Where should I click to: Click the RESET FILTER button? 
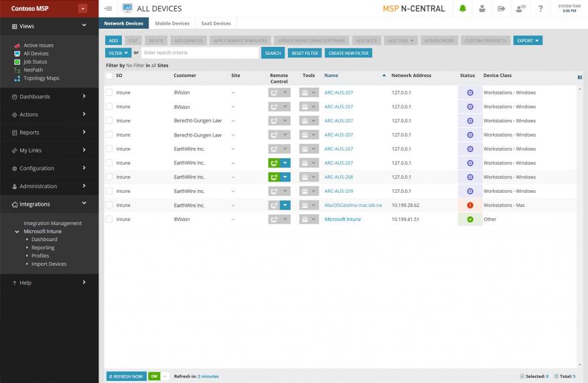305,53
